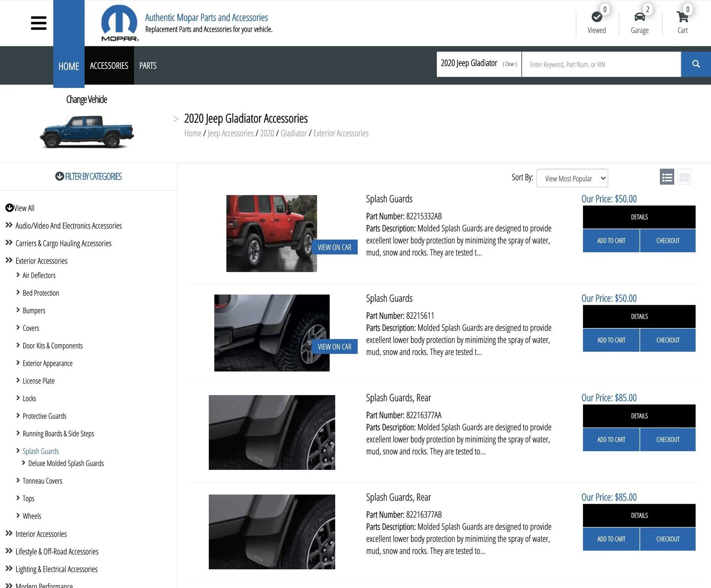711x588 pixels.
Task: Open the hamburger menu
Action: point(39,23)
